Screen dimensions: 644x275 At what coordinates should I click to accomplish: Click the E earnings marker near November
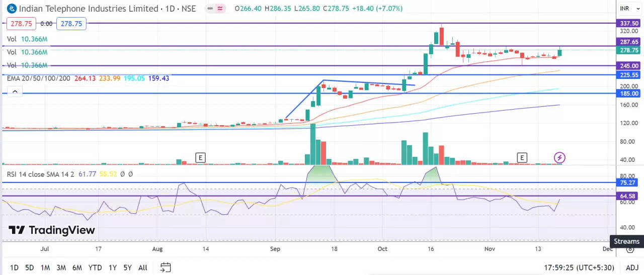(522, 158)
